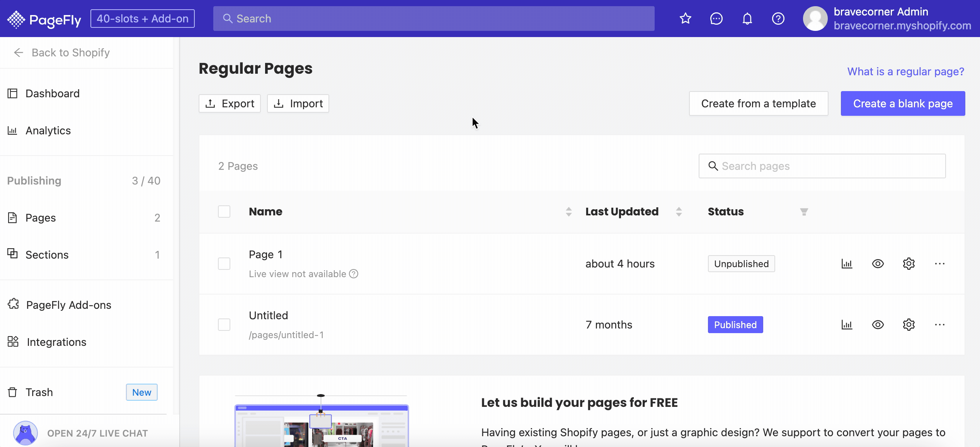Viewport: 980px width, 447px height.
Task: Click the Unpublished status badge
Action: point(741,264)
